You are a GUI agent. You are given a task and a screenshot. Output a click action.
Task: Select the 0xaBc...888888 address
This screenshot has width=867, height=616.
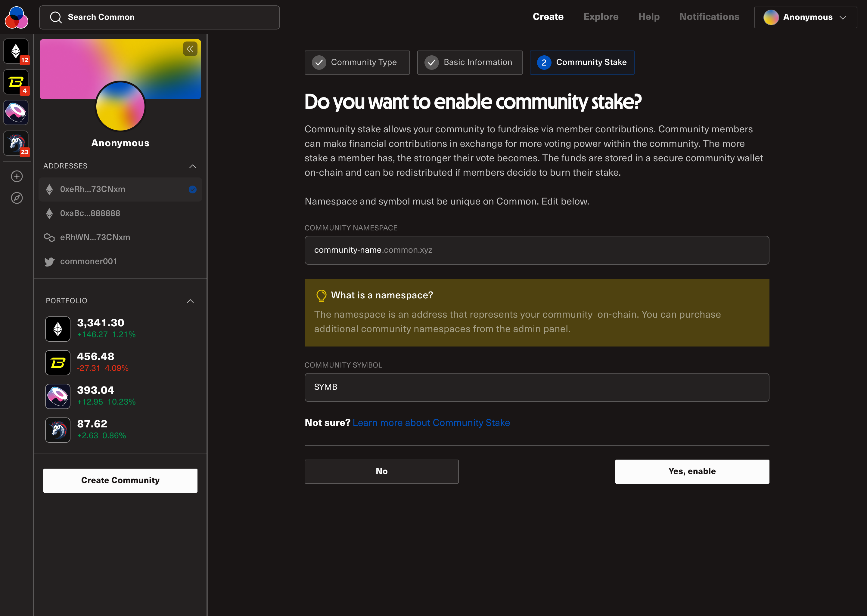[90, 213]
